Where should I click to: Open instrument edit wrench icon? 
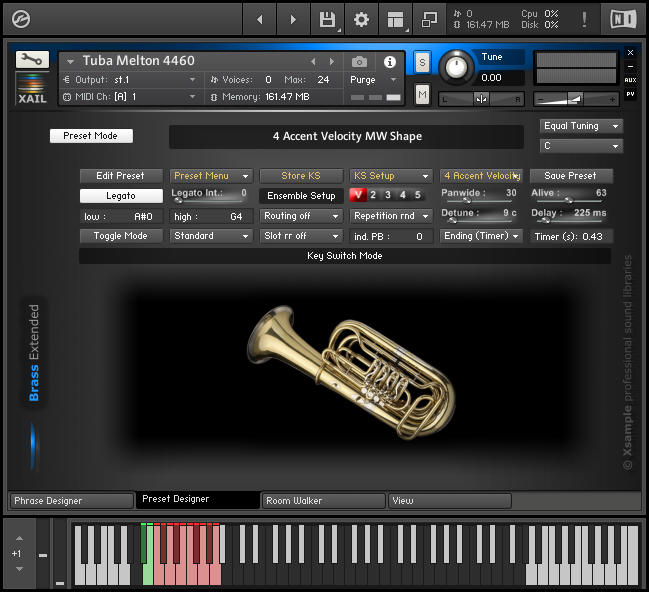pos(32,60)
